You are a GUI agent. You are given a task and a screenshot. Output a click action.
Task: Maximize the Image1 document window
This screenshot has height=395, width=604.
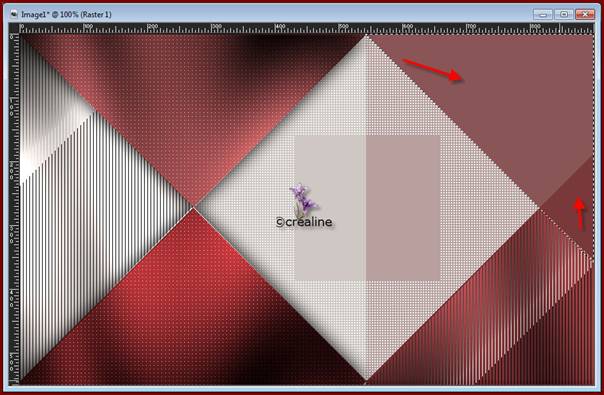pyautogui.click(x=564, y=14)
